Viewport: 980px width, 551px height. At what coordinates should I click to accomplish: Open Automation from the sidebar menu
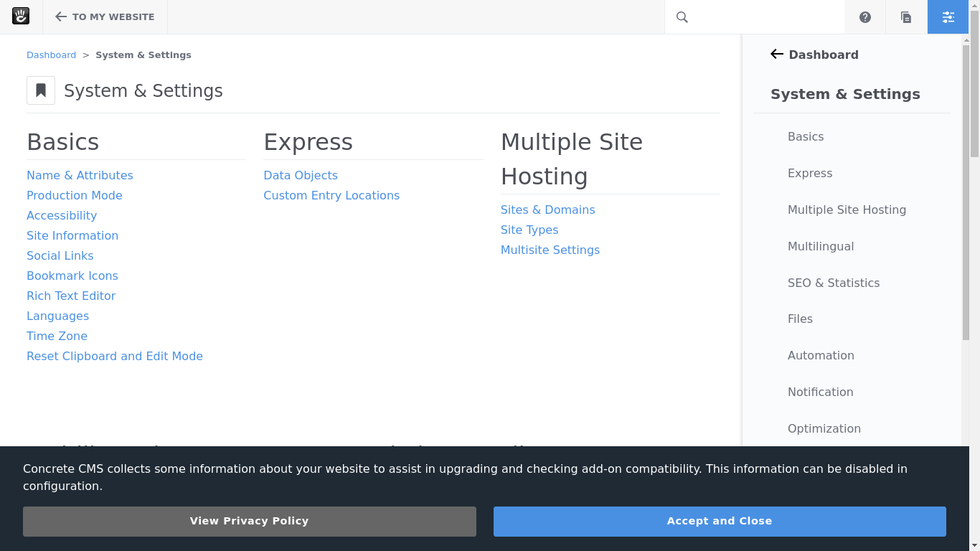pos(821,355)
